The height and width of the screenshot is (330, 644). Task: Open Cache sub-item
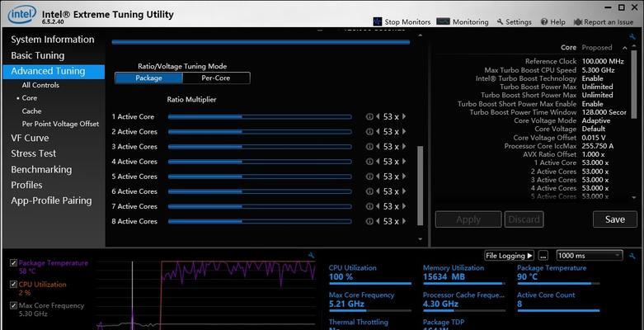[x=31, y=111]
